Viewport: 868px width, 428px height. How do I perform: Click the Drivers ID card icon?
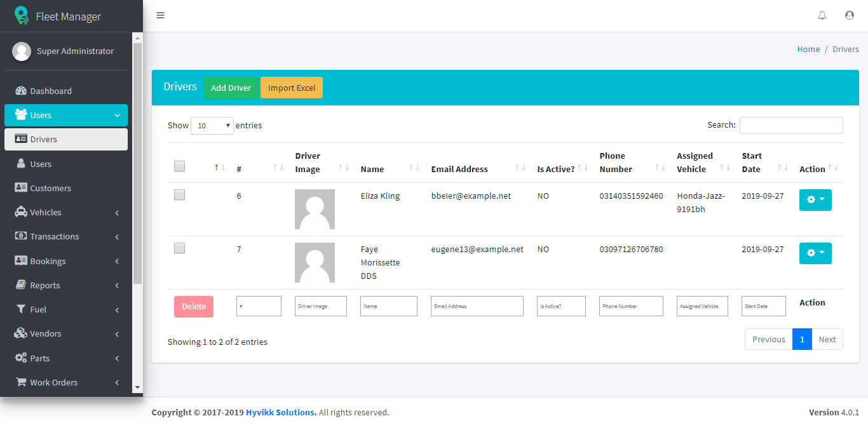(21, 139)
